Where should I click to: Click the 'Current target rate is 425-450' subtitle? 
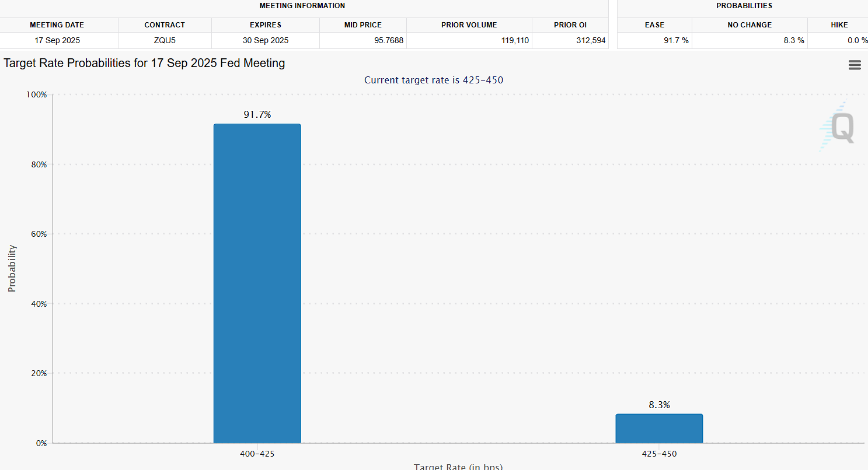434,80
